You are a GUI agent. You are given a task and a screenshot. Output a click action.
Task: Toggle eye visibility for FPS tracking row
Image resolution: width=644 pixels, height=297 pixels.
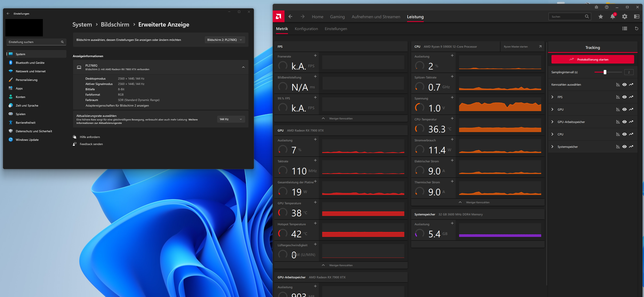624,97
